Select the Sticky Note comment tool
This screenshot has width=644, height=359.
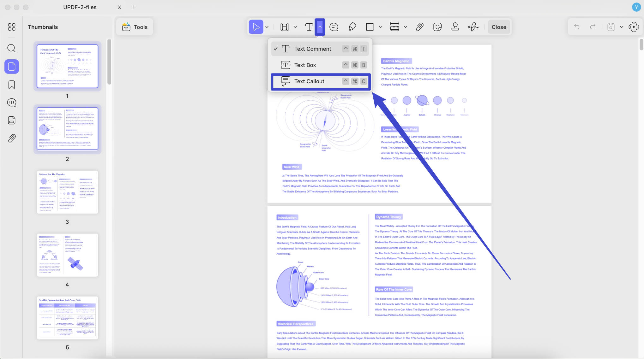pyautogui.click(x=334, y=27)
